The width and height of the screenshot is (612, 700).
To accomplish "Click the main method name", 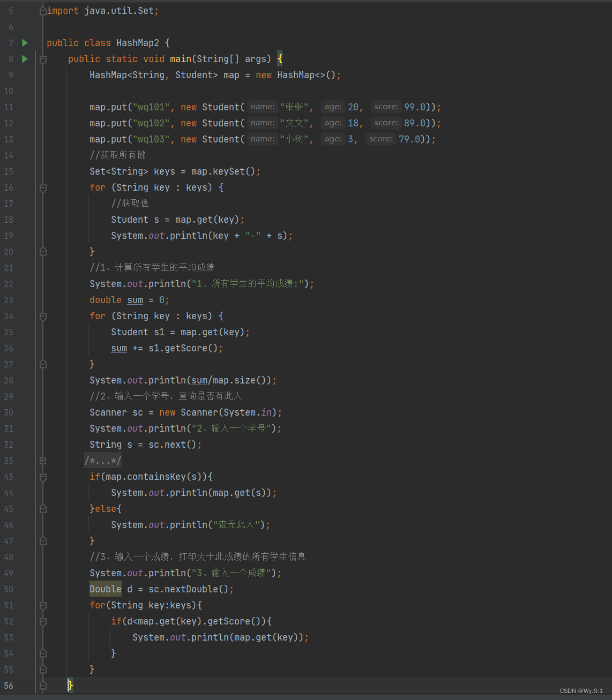I will tap(181, 59).
